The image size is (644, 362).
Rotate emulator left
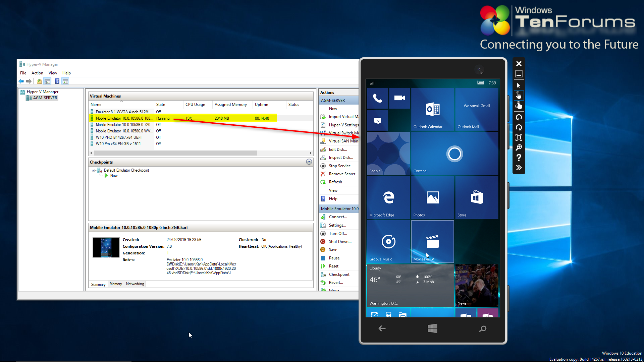[x=519, y=117]
